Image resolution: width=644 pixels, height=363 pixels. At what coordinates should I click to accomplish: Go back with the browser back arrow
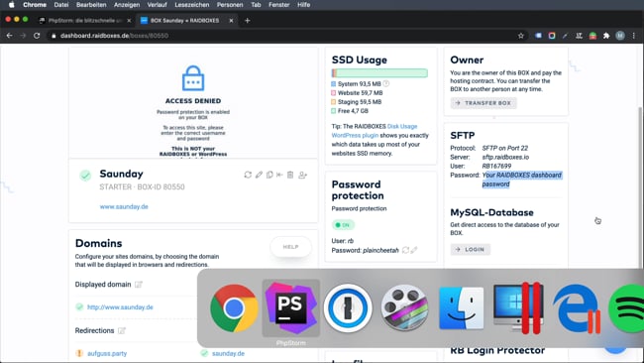10,36
